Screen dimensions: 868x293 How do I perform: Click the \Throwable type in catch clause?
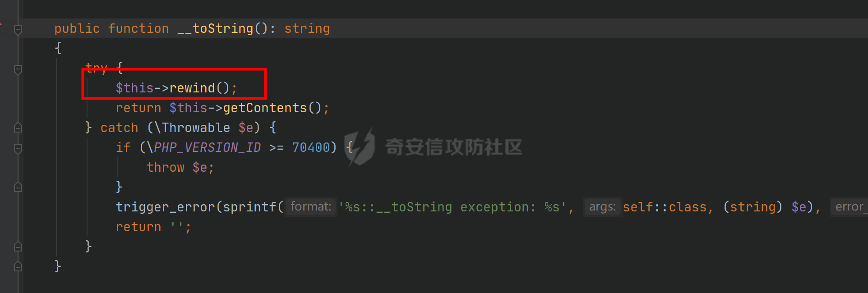tap(192, 128)
